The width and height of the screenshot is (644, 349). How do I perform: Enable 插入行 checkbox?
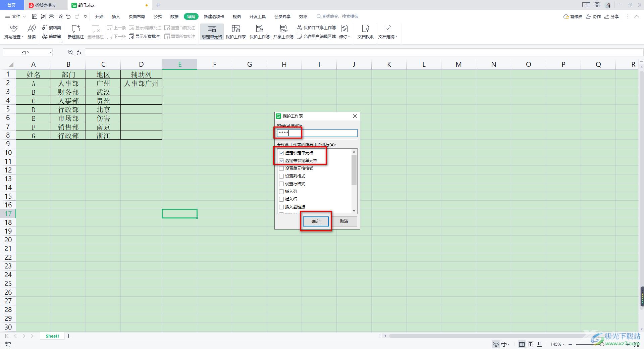pos(281,199)
